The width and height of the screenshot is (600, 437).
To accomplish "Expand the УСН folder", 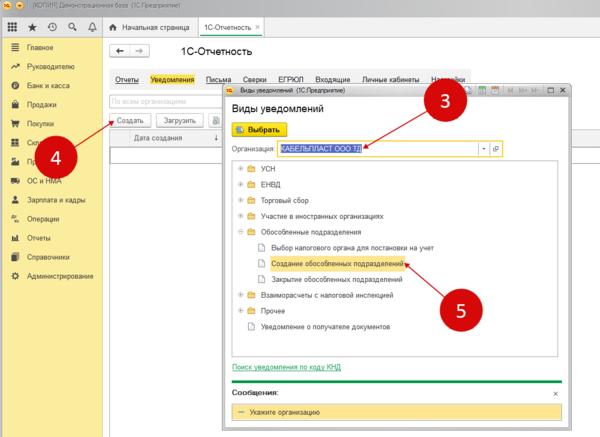I will (x=241, y=168).
